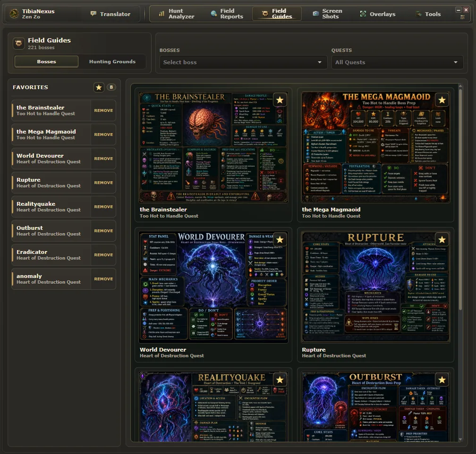Remove the Mega Magmaoid from favorites
476x454 pixels.
[x=103, y=135]
